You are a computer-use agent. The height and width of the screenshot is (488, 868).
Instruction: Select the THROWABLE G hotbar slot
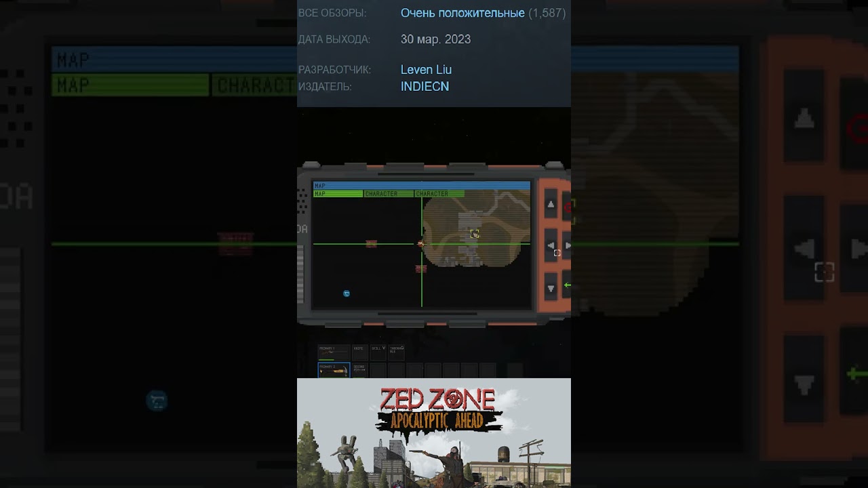(397, 352)
